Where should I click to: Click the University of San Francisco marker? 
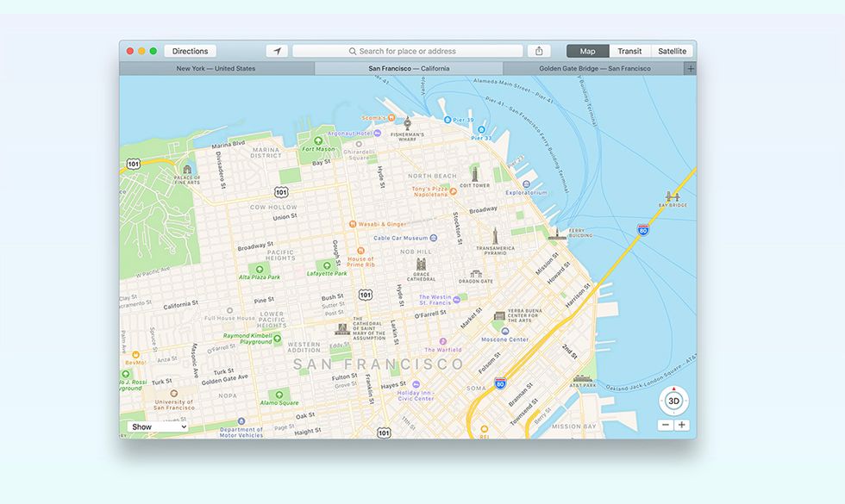173,394
